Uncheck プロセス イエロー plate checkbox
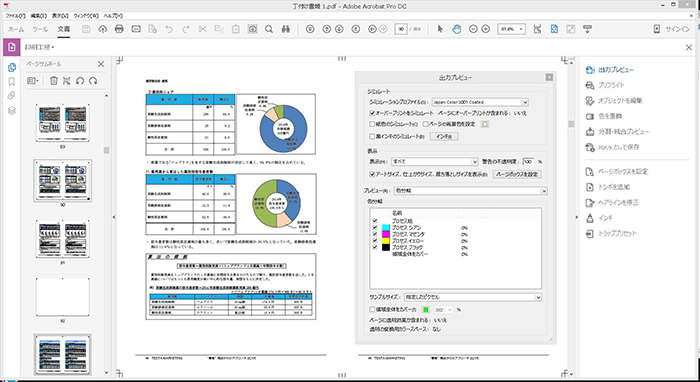The image size is (700, 382). click(x=375, y=241)
